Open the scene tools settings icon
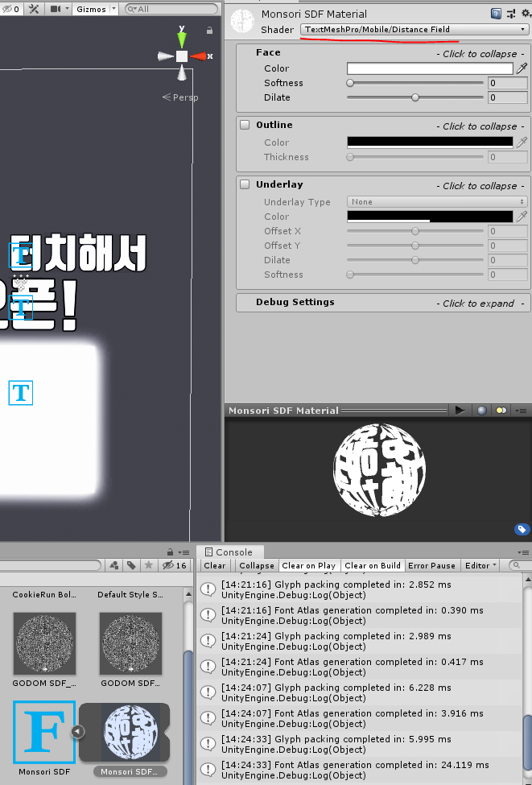Screen dimensions: 532x785 click(34, 9)
